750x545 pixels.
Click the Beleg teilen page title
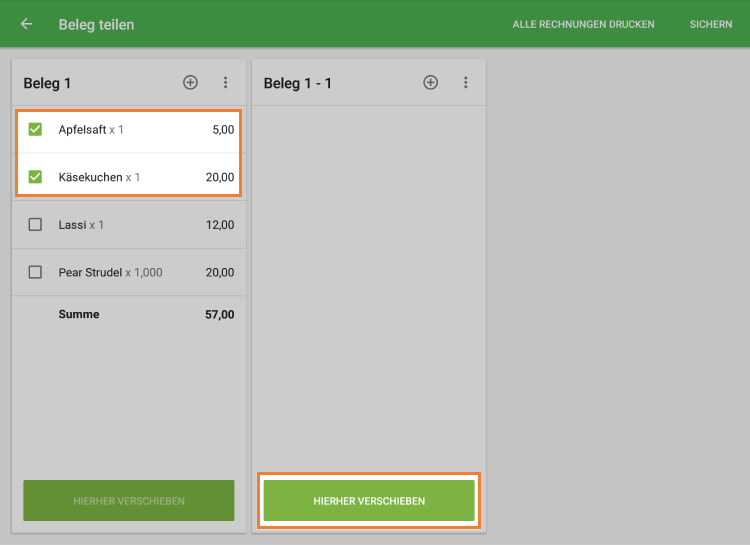(96, 24)
